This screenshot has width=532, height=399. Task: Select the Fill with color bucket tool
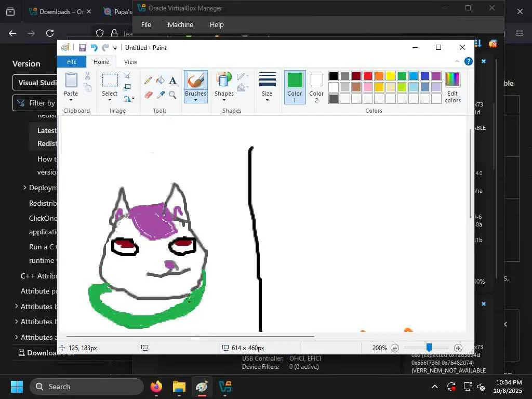pyautogui.click(x=161, y=81)
